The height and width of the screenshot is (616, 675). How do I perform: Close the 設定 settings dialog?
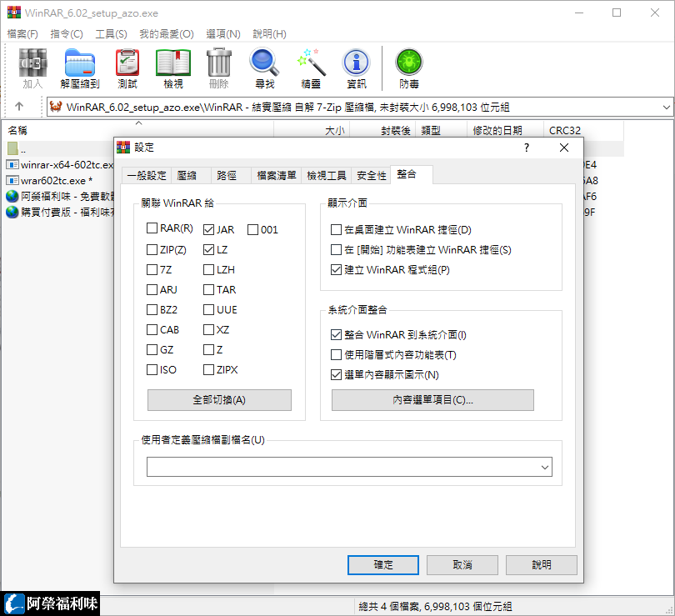[564, 148]
